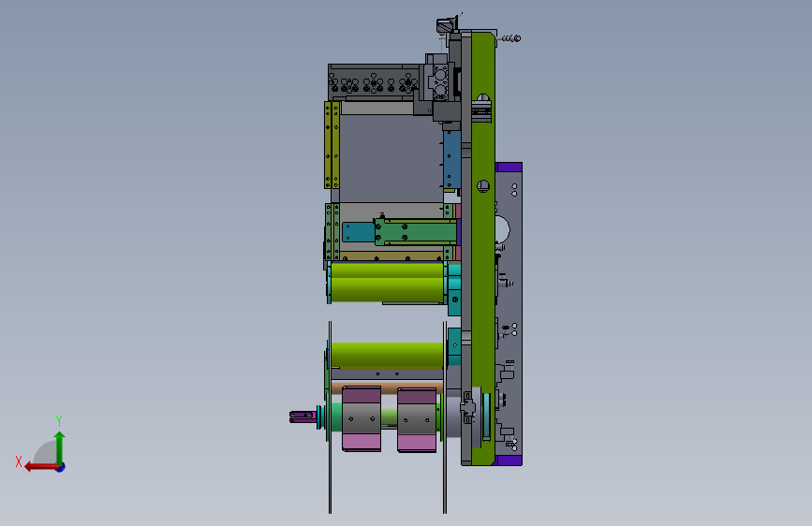
Task: Select the lower yellow-green roller
Action: [388, 355]
